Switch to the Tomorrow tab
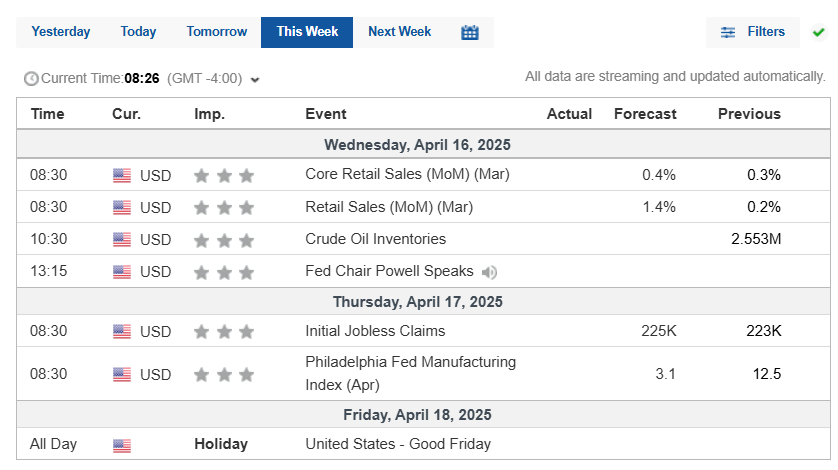Viewport: 838px width, 470px height. click(x=216, y=32)
